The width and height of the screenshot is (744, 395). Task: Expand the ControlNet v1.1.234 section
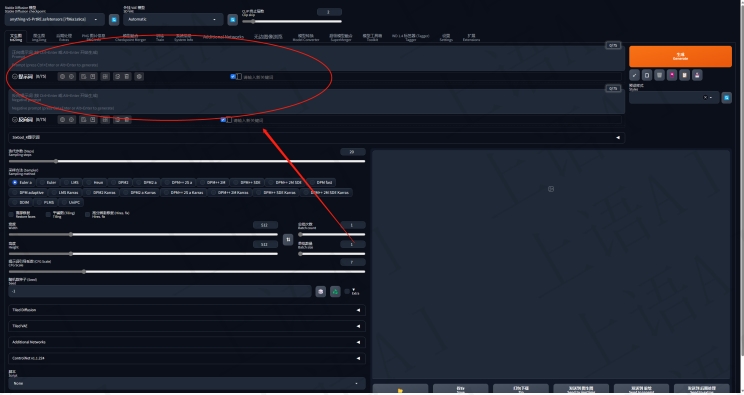(187, 358)
